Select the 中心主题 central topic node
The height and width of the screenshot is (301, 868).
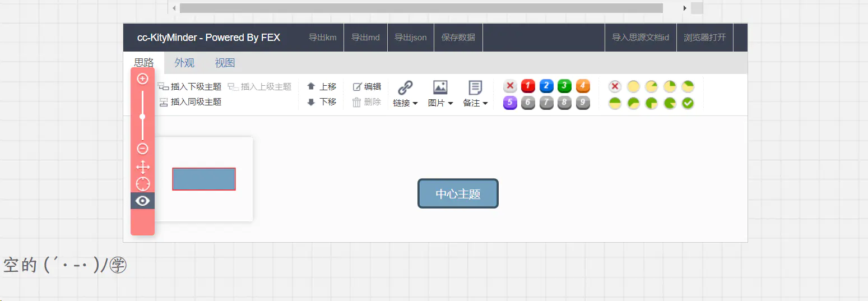pos(458,193)
